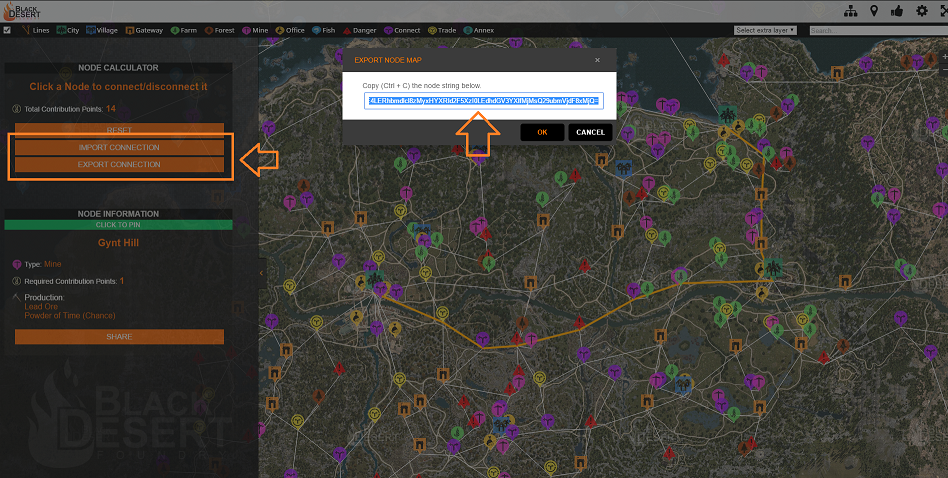This screenshot has width=948, height=478.
Task: Click the node string text field
Action: tap(484, 101)
